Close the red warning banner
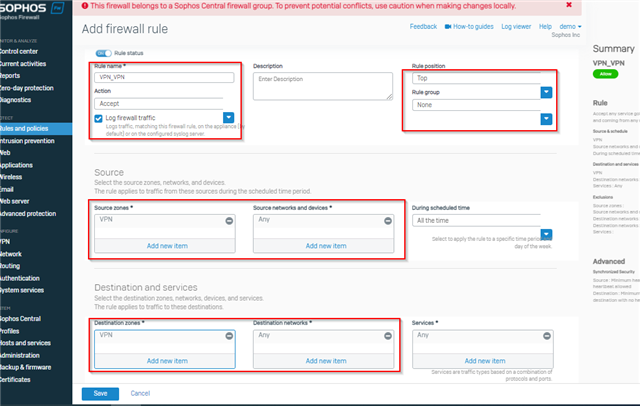Viewport: 640px width, 406px height. click(569, 5)
